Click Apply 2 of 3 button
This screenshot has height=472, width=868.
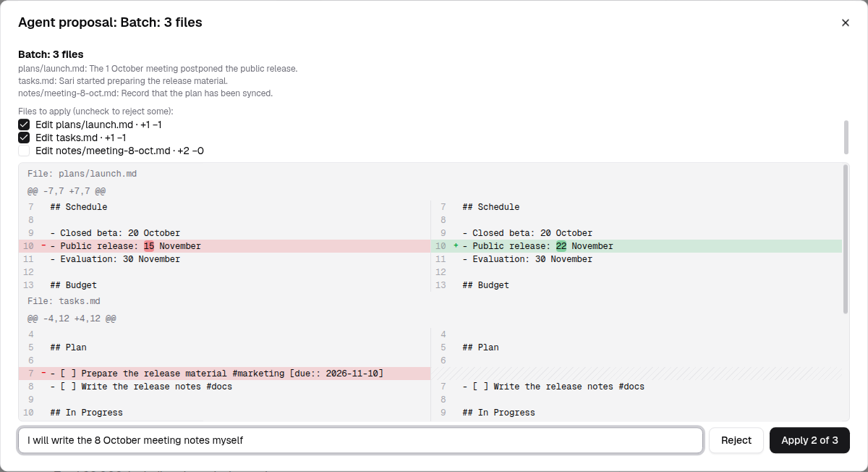(809, 440)
